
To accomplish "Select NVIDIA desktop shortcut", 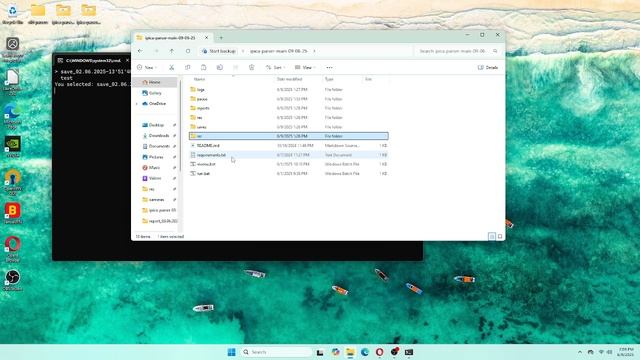I will point(12,147).
